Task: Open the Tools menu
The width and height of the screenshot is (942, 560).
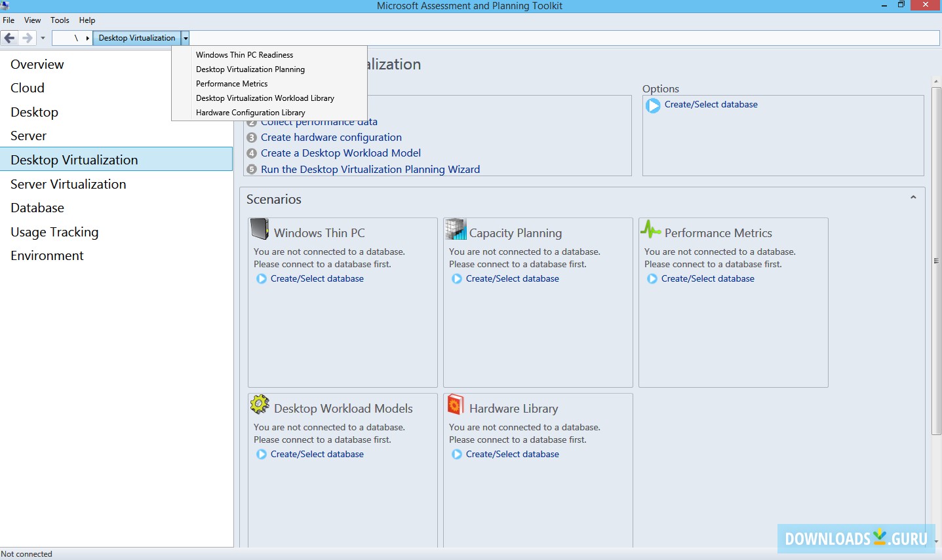Action: [x=60, y=20]
